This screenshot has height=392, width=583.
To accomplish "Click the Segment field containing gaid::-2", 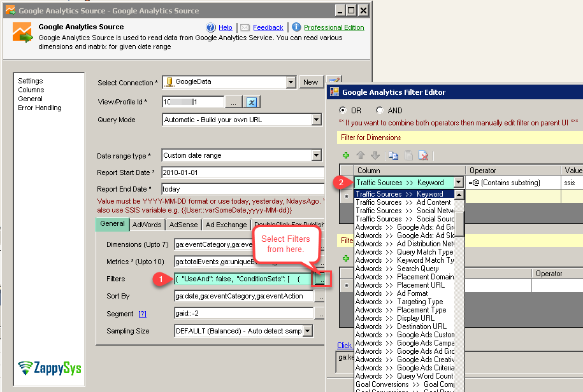I will (243, 313).
